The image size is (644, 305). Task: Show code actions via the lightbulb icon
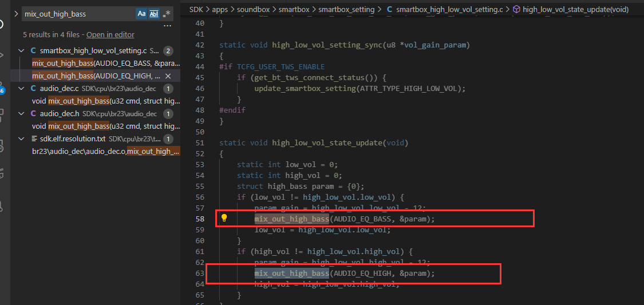[x=224, y=218]
